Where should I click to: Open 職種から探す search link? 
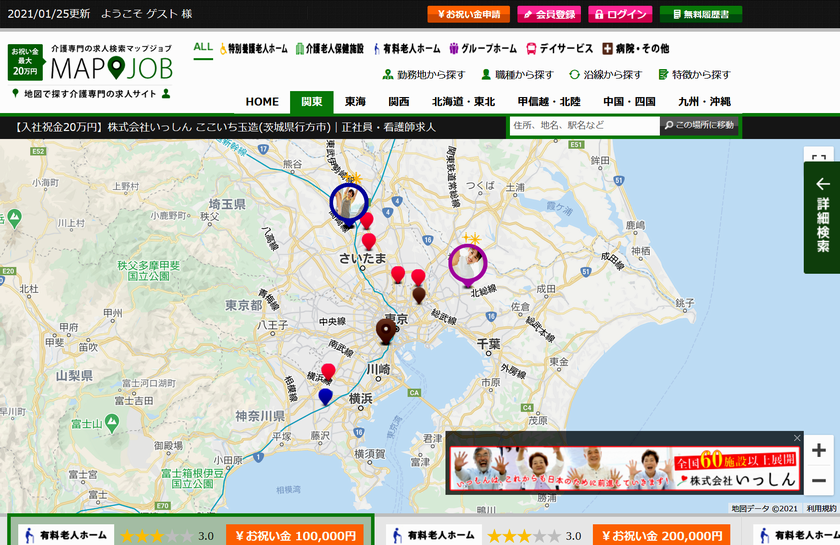pos(516,75)
